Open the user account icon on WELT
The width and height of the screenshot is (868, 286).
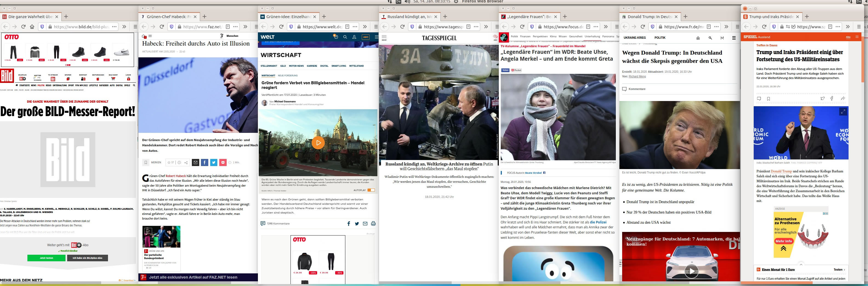[354, 37]
